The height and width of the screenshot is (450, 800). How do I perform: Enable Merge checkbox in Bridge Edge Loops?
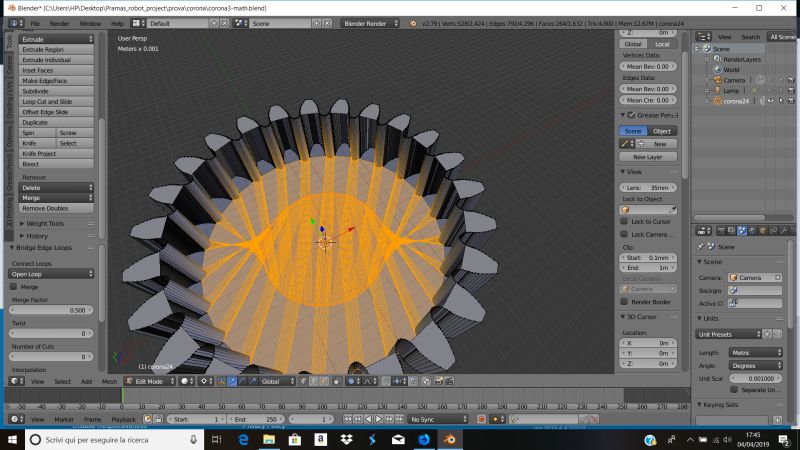pos(14,287)
